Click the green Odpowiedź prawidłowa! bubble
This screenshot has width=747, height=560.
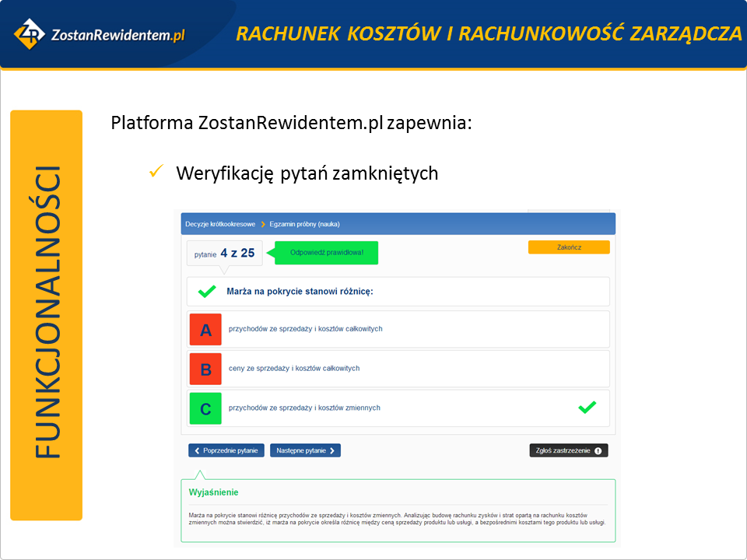[x=326, y=253]
